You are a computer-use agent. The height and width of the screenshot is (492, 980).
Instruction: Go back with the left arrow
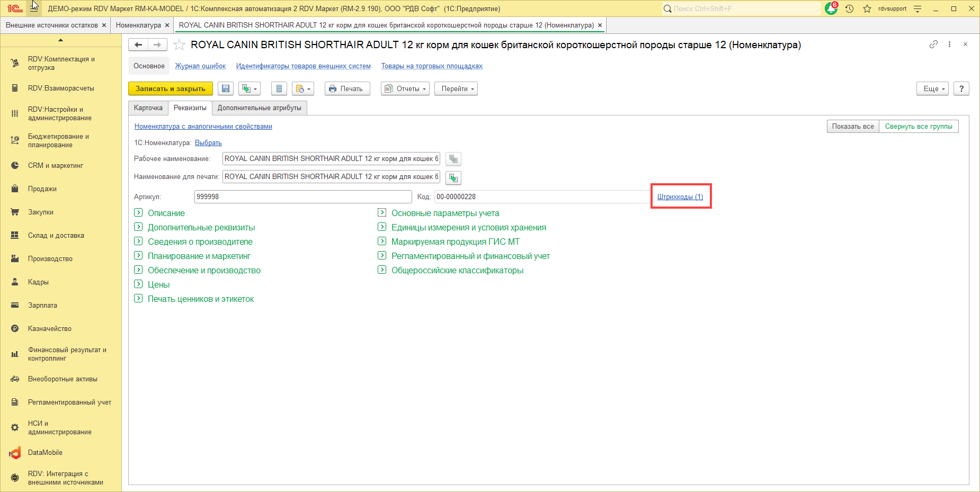(138, 45)
